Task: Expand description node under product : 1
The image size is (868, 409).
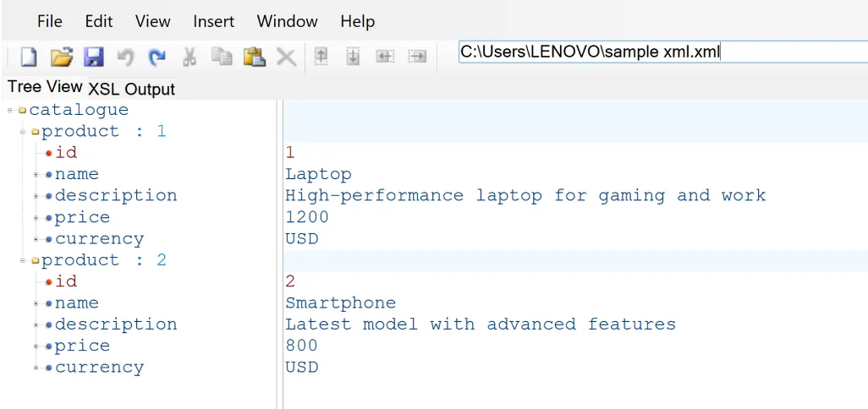Action: pyautogui.click(x=36, y=196)
